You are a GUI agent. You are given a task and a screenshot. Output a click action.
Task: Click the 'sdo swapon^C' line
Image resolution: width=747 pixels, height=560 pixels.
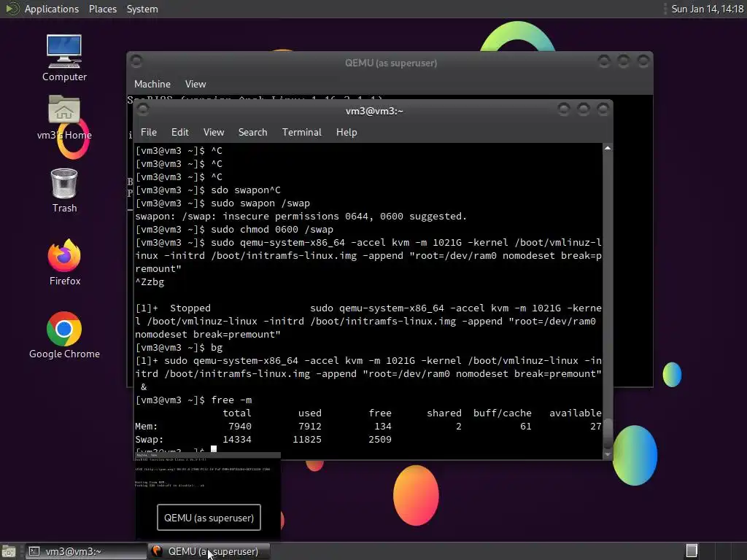tap(208, 190)
